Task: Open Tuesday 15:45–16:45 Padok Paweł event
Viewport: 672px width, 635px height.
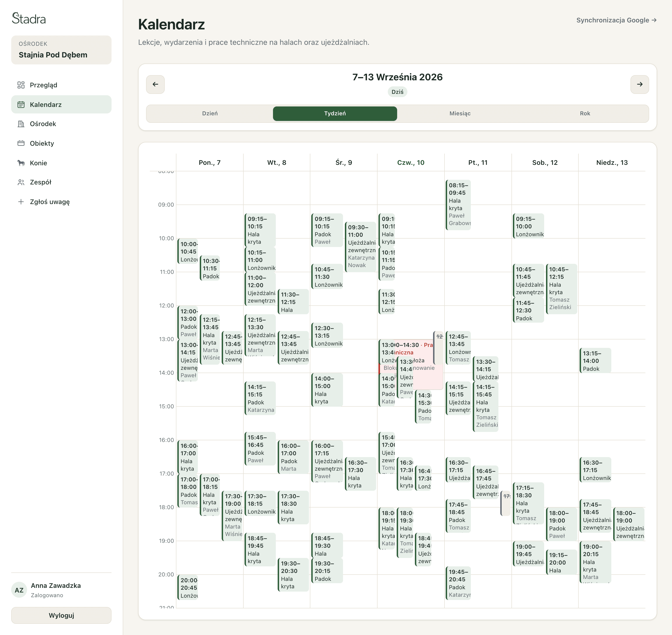Action: (260, 448)
